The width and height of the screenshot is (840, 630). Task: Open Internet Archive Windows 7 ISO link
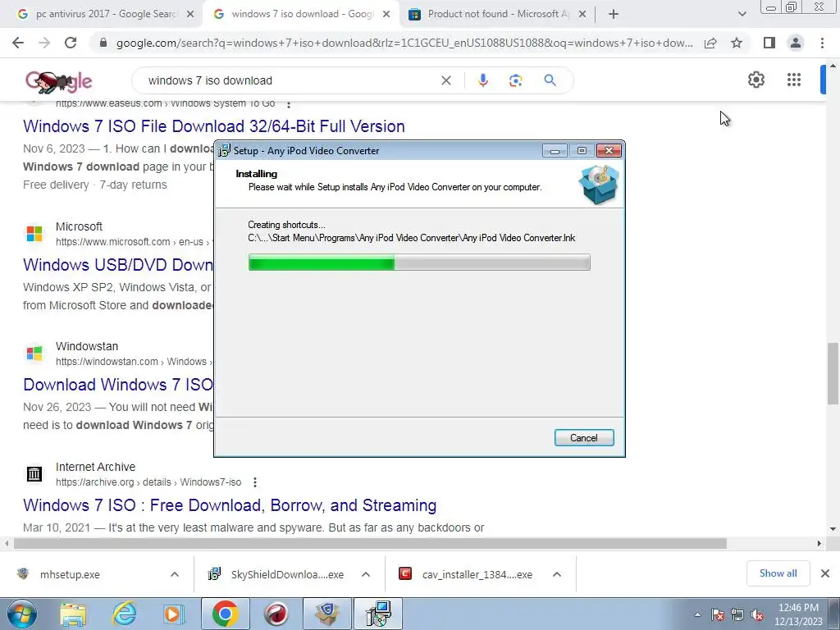coord(230,505)
